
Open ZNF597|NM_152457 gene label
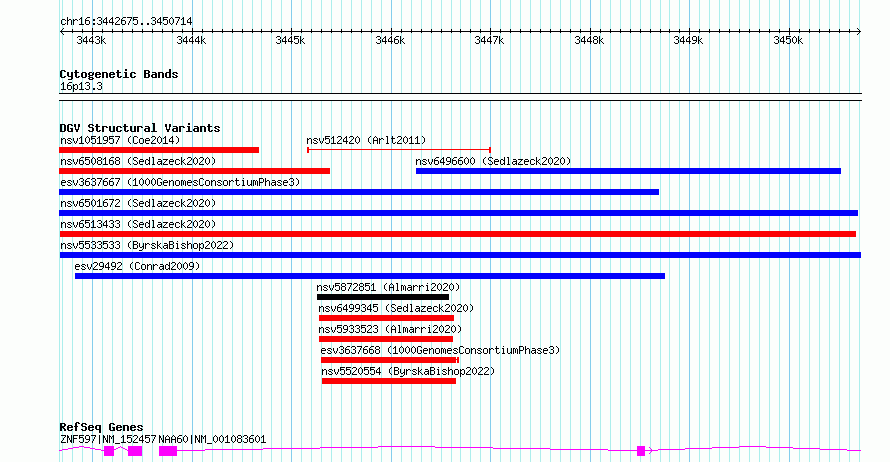coord(108,439)
